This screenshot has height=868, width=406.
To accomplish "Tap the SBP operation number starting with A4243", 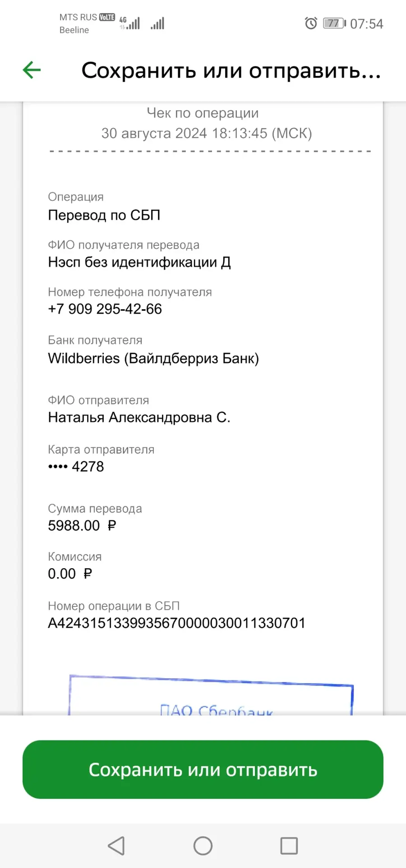I will (177, 623).
